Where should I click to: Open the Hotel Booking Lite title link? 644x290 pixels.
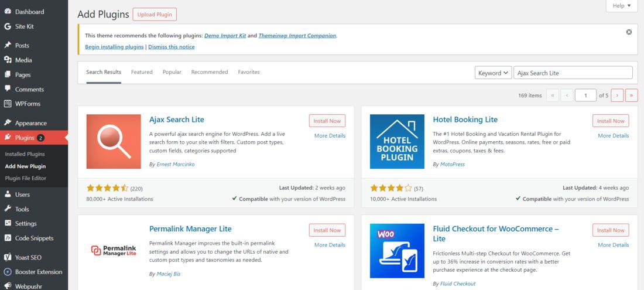(465, 120)
